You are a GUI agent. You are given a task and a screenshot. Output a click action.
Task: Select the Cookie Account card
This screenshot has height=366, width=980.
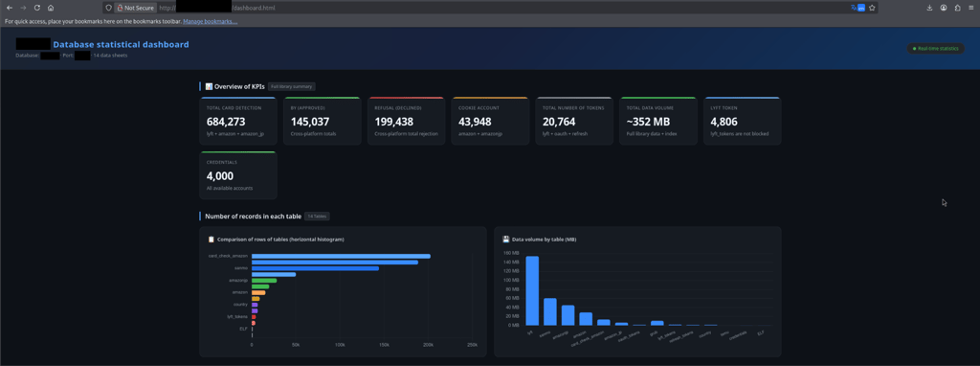pyautogui.click(x=490, y=122)
